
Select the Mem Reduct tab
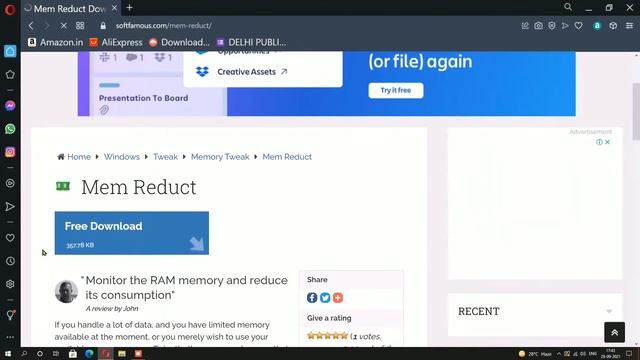[69, 8]
